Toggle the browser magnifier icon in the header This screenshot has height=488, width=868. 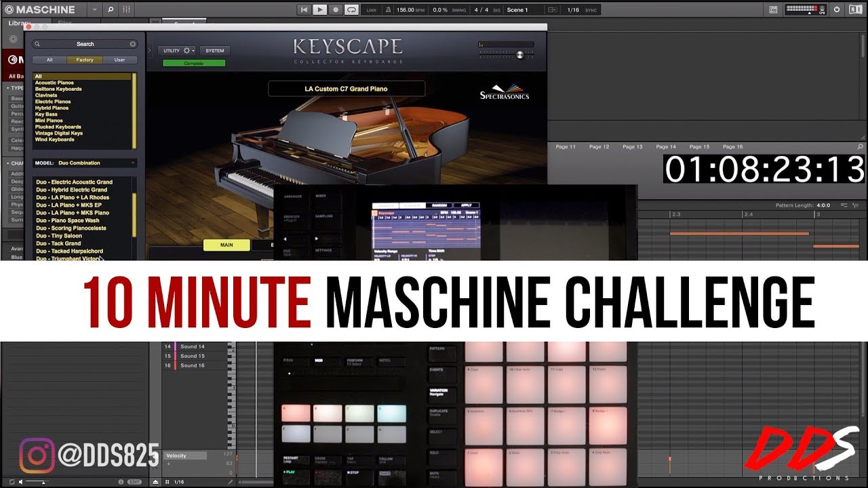coord(111,9)
